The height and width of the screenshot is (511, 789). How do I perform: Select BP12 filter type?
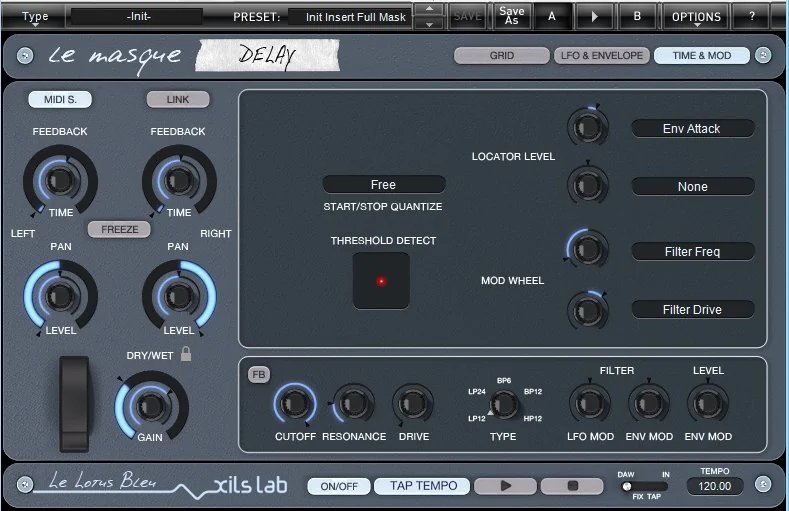click(533, 391)
